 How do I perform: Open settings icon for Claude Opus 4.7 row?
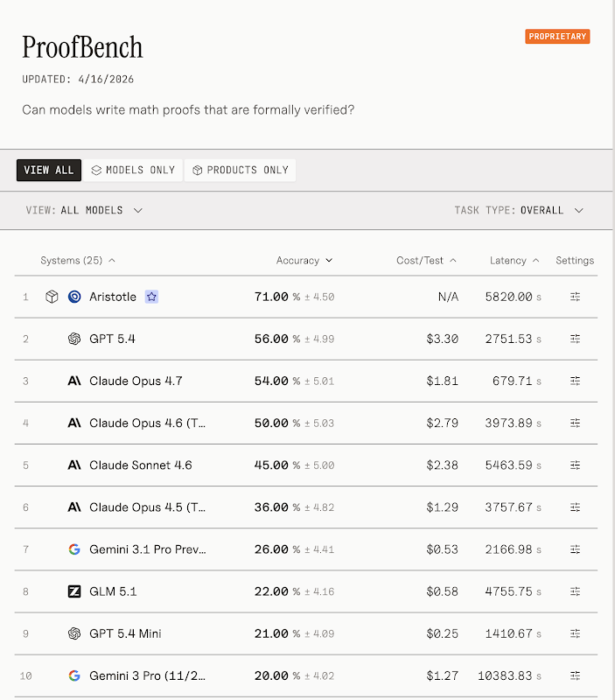[x=575, y=381]
